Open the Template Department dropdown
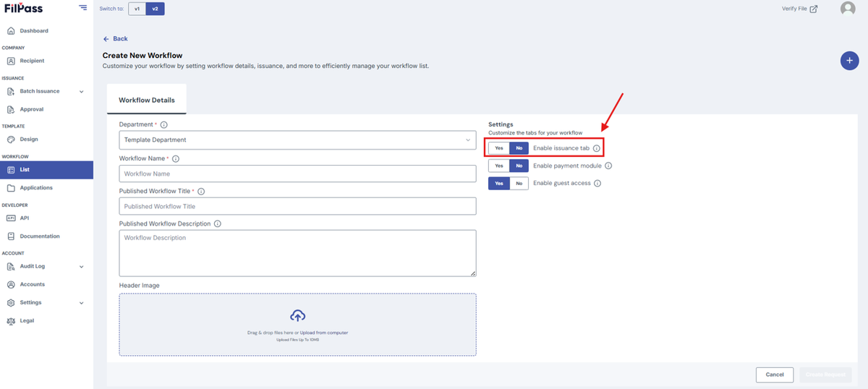 point(297,140)
